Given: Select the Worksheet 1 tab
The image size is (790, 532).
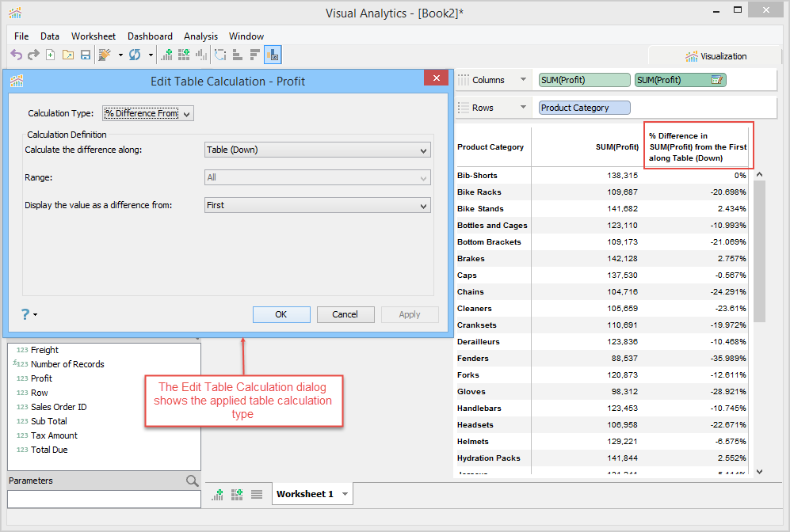Looking at the screenshot, I should (x=305, y=494).
